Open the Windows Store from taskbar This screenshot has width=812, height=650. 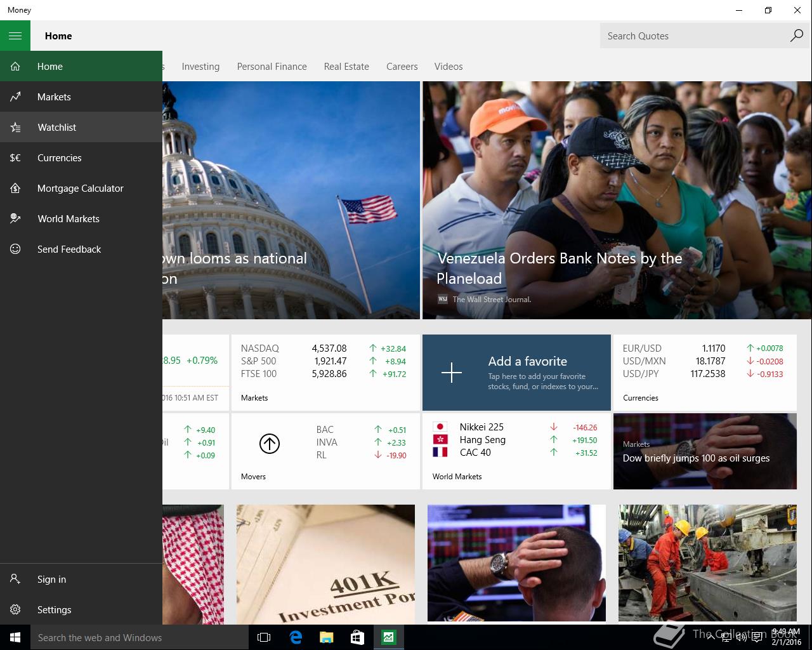357,637
